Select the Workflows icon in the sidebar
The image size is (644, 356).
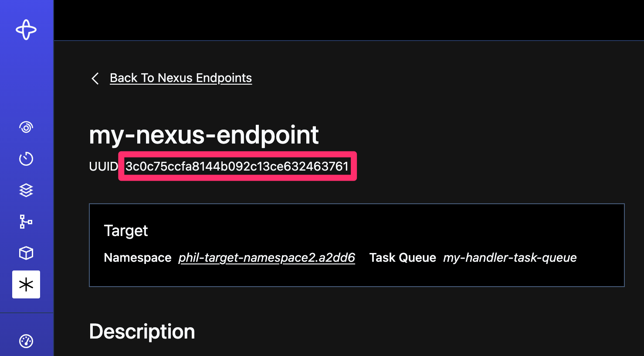[26, 127]
